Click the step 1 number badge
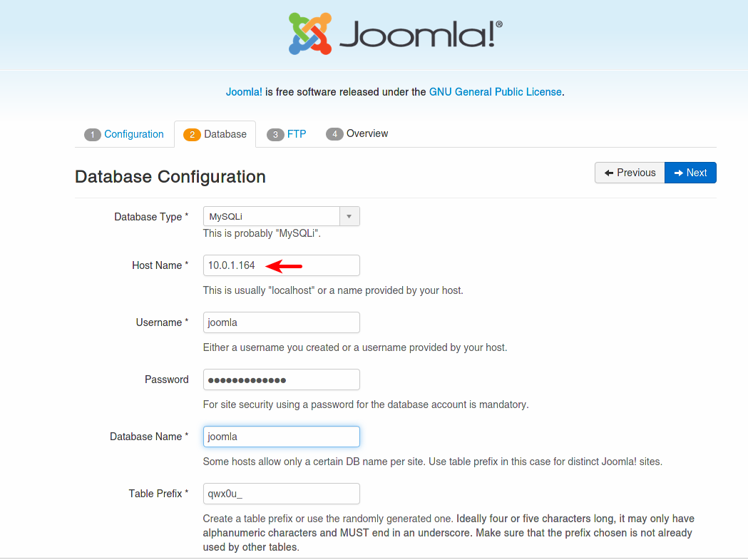Image resolution: width=748 pixels, height=560 pixels. [x=93, y=135]
